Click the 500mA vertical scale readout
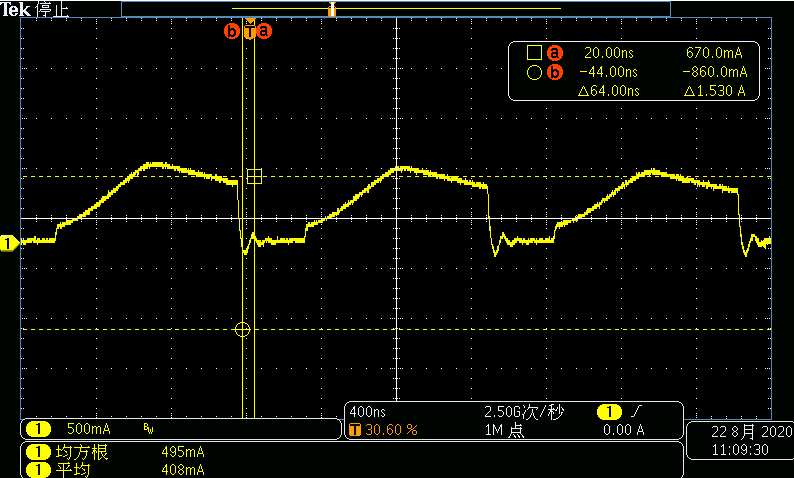794x478 pixels. click(88, 429)
